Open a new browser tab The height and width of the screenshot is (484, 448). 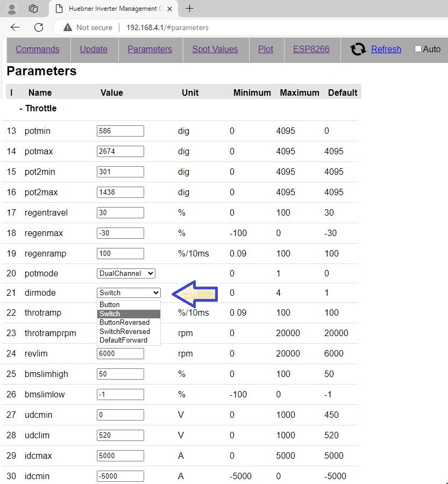(x=189, y=9)
